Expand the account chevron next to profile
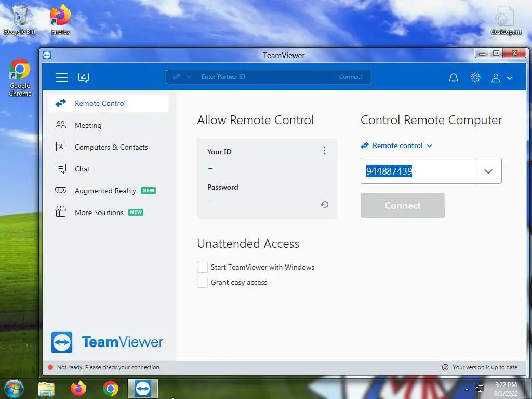This screenshot has width=532, height=399. [510, 78]
